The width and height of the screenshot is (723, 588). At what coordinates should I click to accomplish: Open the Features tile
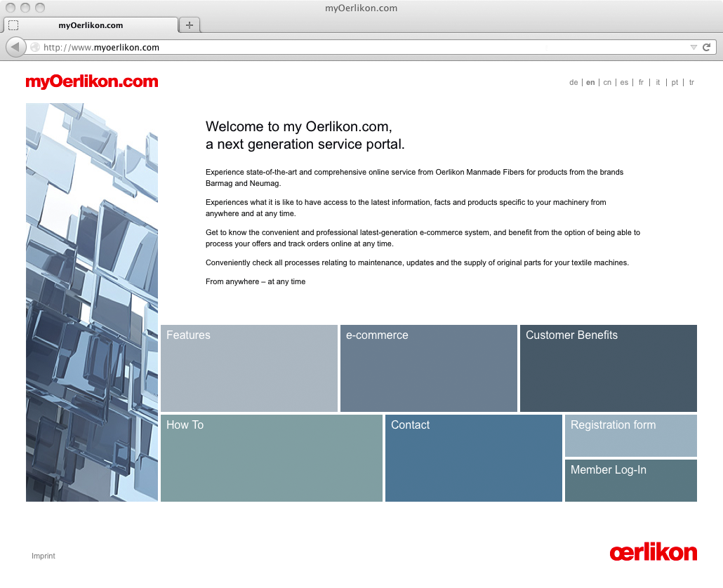249,368
